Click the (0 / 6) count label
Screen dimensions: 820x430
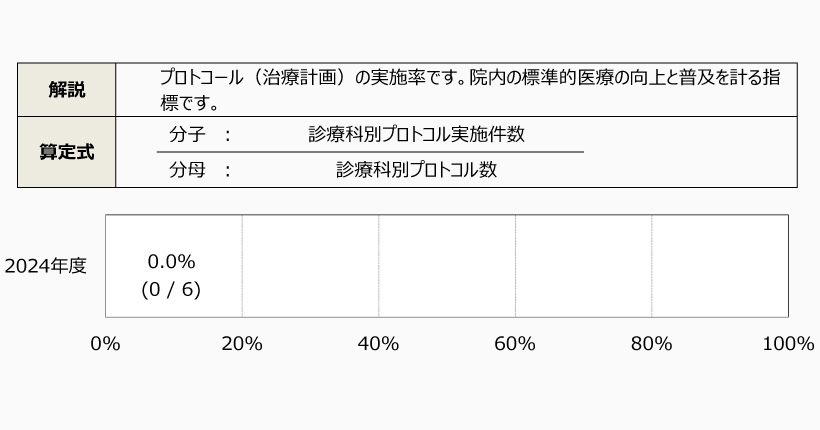(x=171, y=290)
